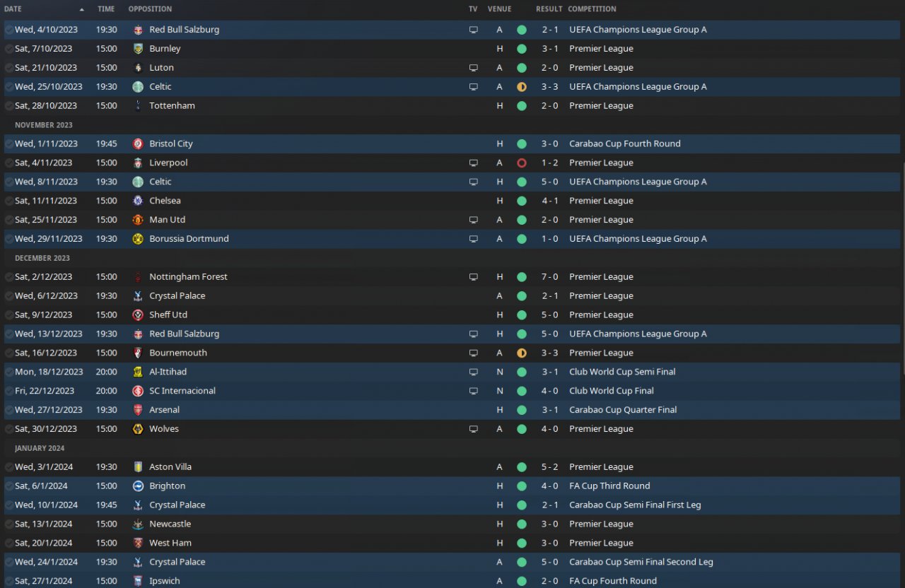Click the draw indicator for Bournemouth match

pyautogui.click(x=522, y=353)
